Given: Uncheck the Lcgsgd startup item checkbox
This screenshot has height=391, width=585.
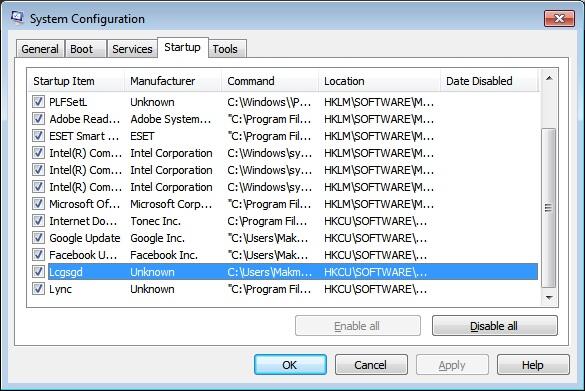Looking at the screenshot, I should click(38, 272).
